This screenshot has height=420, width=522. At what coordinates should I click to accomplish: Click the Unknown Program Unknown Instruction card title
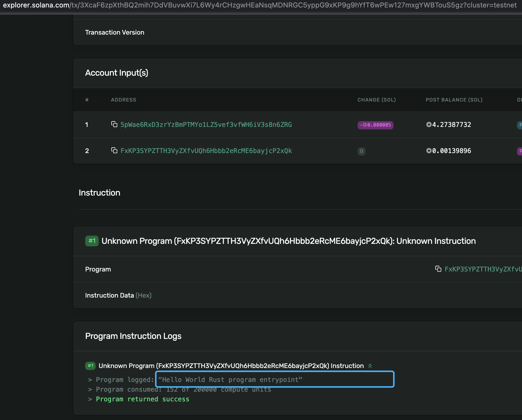(288, 241)
